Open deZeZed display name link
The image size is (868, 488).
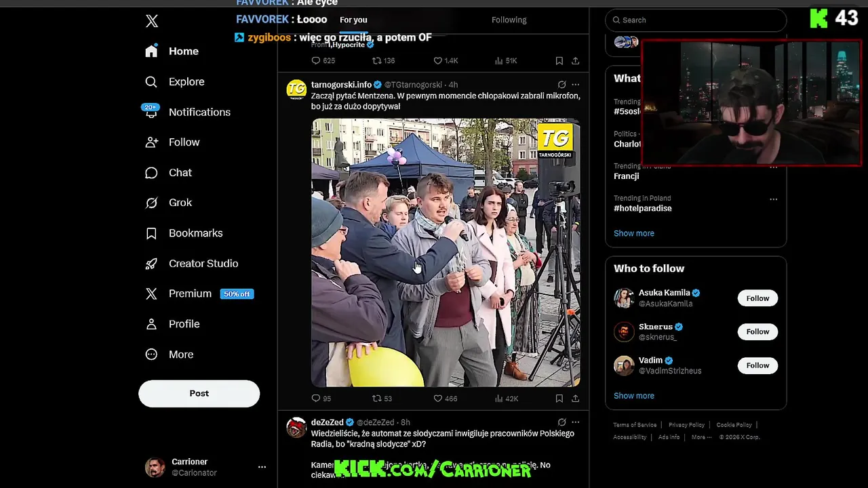[328, 422]
